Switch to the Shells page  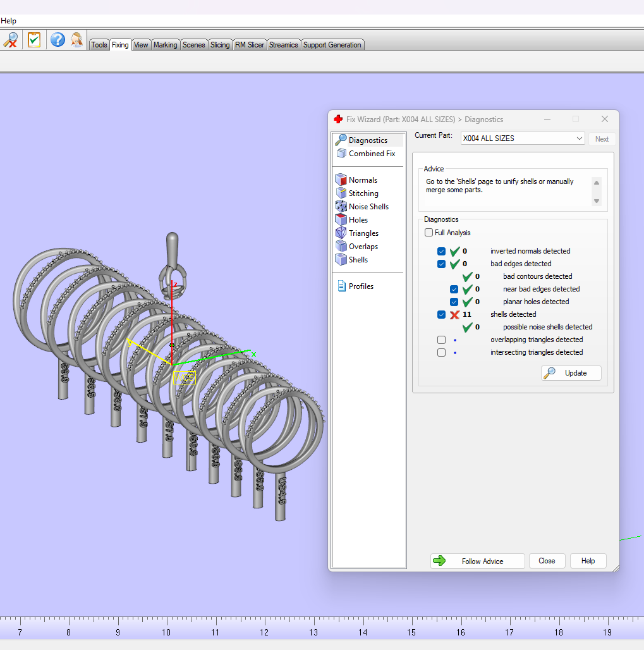(x=358, y=260)
